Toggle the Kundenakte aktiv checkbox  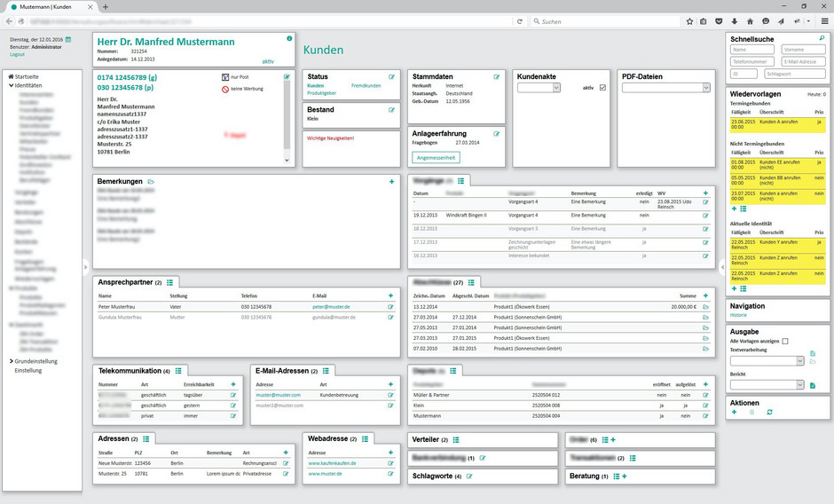click(x=602, y=87)
